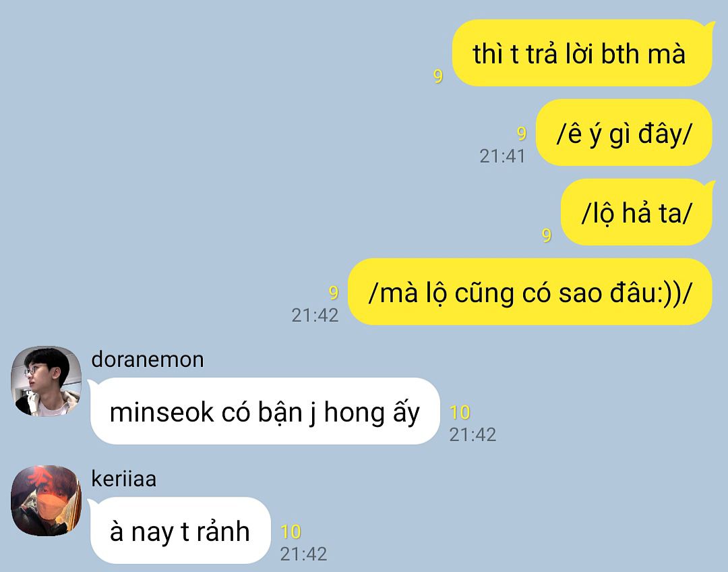Select the '/lộ hả ta/' message bubble
The width and height of the screenshot is (728, 572).
click(x=637, y=212)
